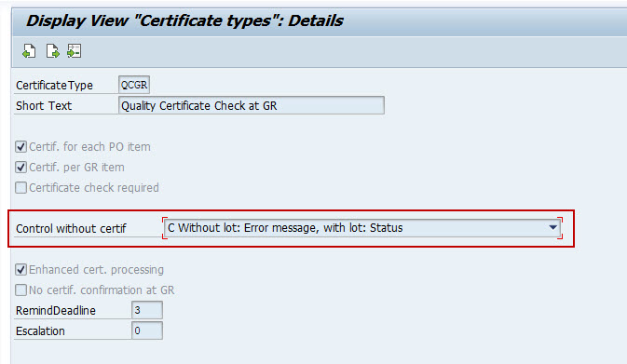The height and width of the screenshot is (364, 627).
Task: Select the Display View Certificate types title
Action: coord(184,20)
